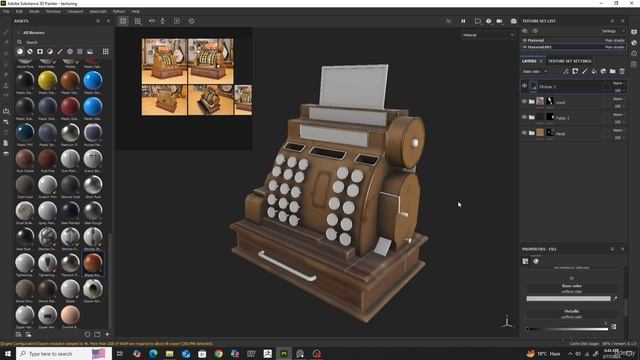Click the screenshot camera icon

513,21
